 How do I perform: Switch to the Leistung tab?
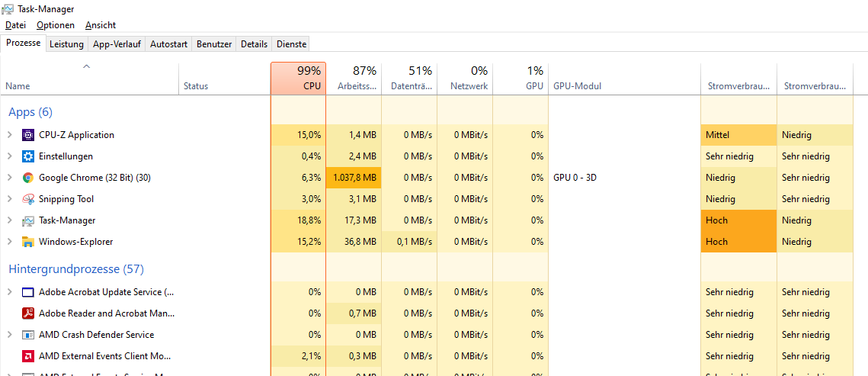click(x=66, y=44)
